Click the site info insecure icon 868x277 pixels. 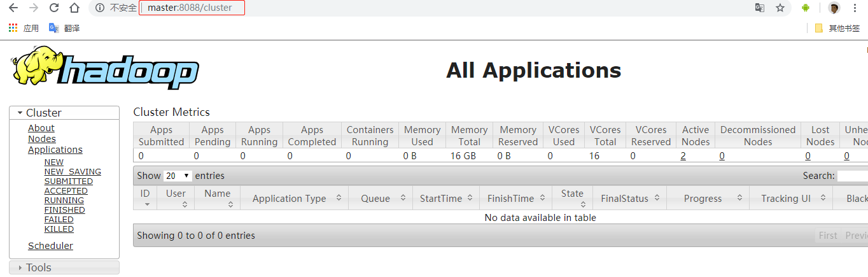tap(100, 8)
